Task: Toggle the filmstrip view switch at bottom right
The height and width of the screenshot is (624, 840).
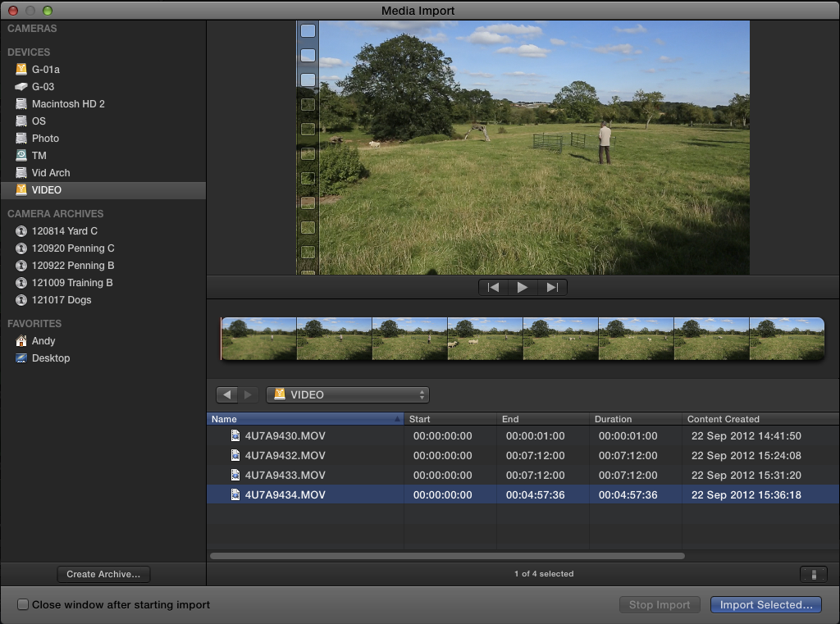Action: click(x=813, y=574)
